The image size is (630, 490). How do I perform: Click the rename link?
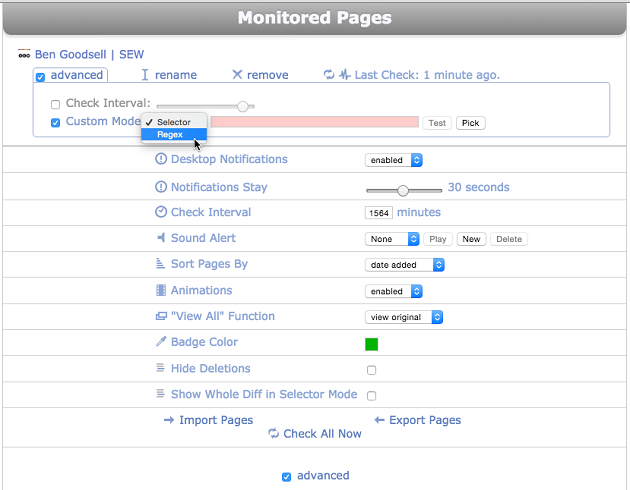point(176,75)
